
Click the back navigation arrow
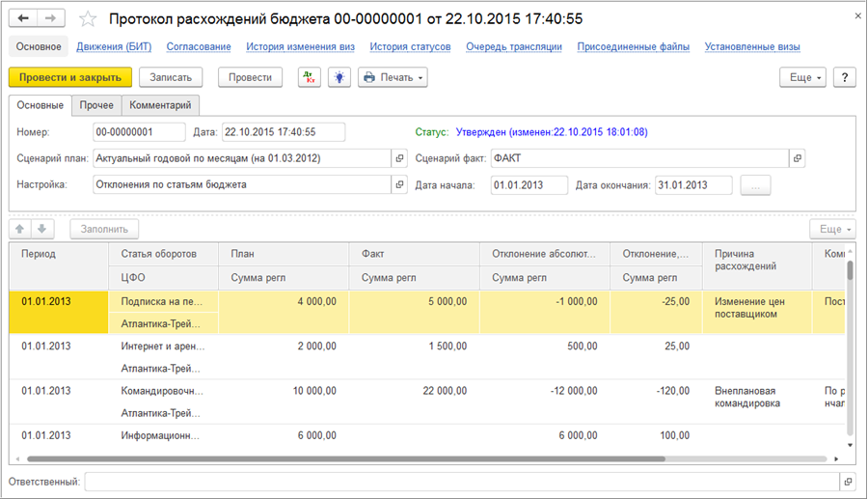pos(23,18)
